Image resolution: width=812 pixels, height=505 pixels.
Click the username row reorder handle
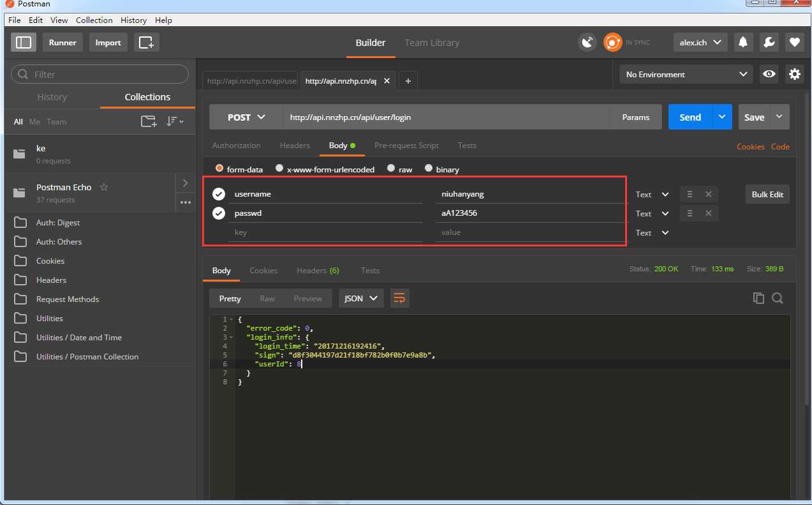(690, 194)
